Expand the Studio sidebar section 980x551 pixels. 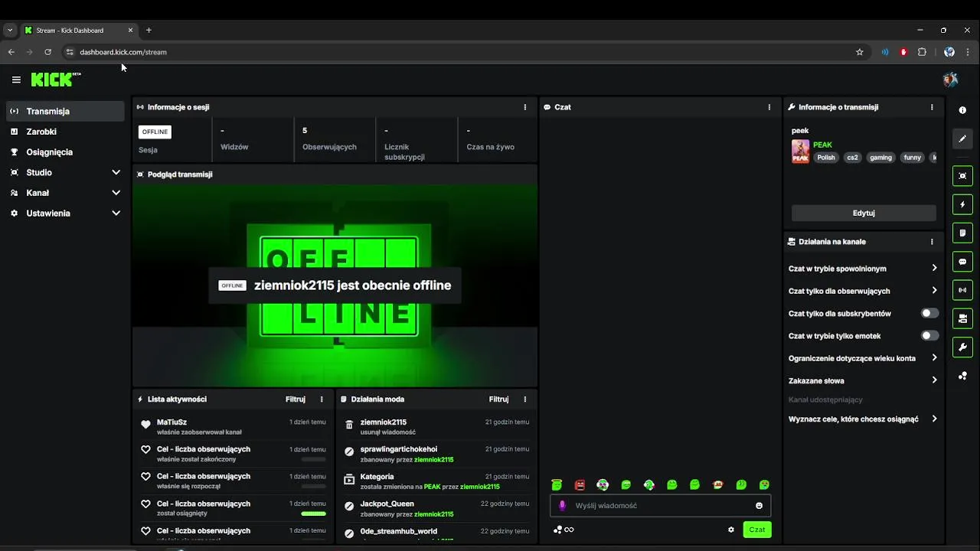click(x=65, y=172)
